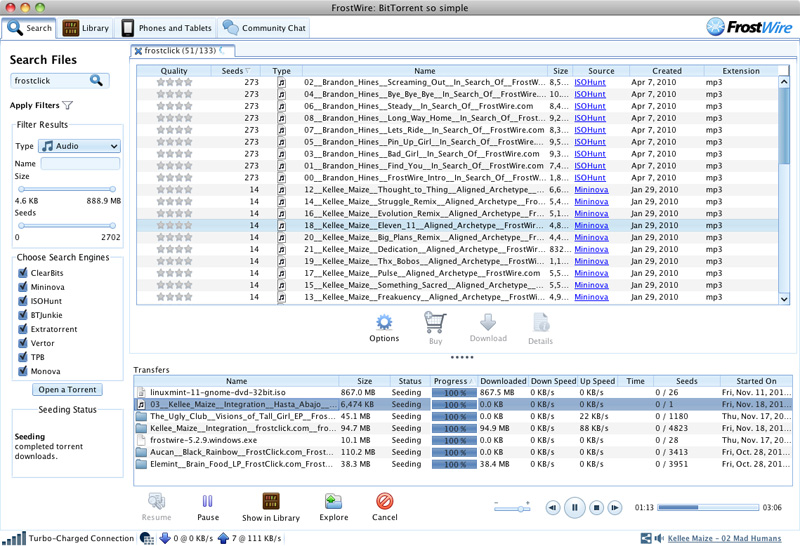Open the Type filter dropdown showing Audio
Screen dimensions: 800x546
[80, 146]
